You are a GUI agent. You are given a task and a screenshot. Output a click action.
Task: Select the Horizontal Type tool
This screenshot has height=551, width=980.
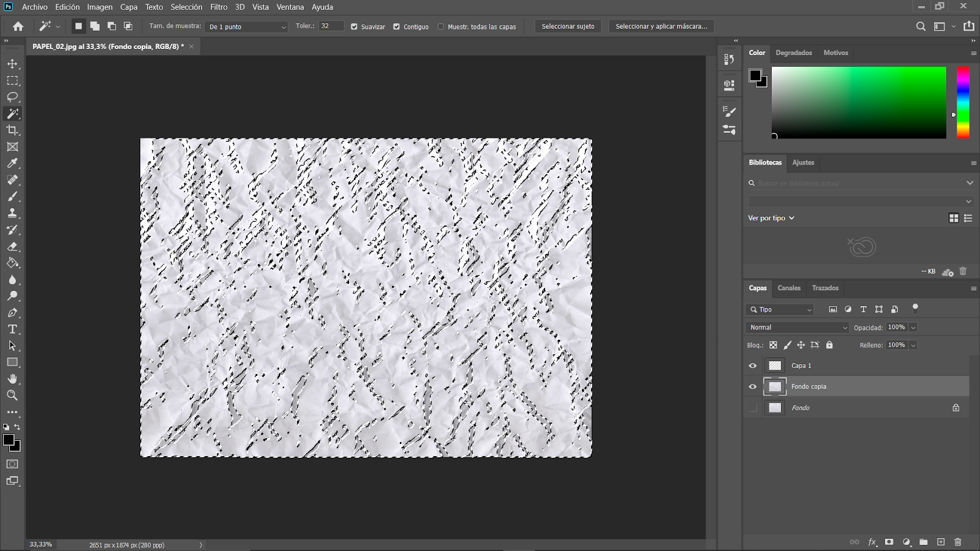point(12,329)
